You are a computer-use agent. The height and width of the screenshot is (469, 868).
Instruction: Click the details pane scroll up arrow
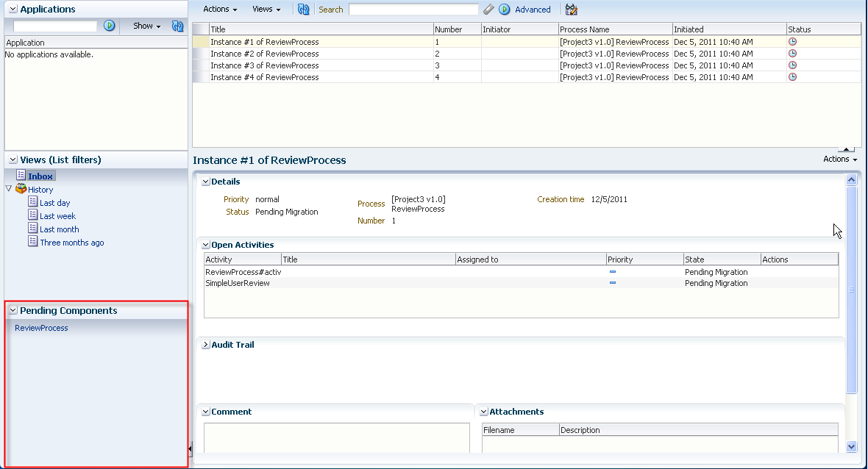851,179
